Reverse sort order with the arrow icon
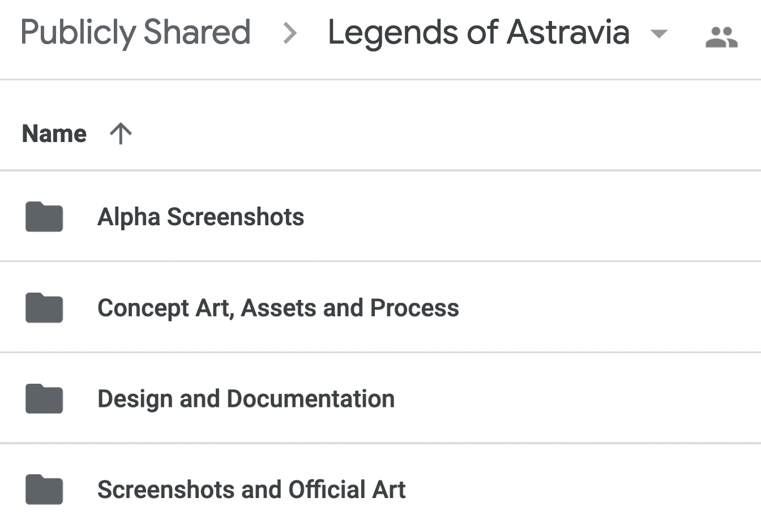 point(121,134)
